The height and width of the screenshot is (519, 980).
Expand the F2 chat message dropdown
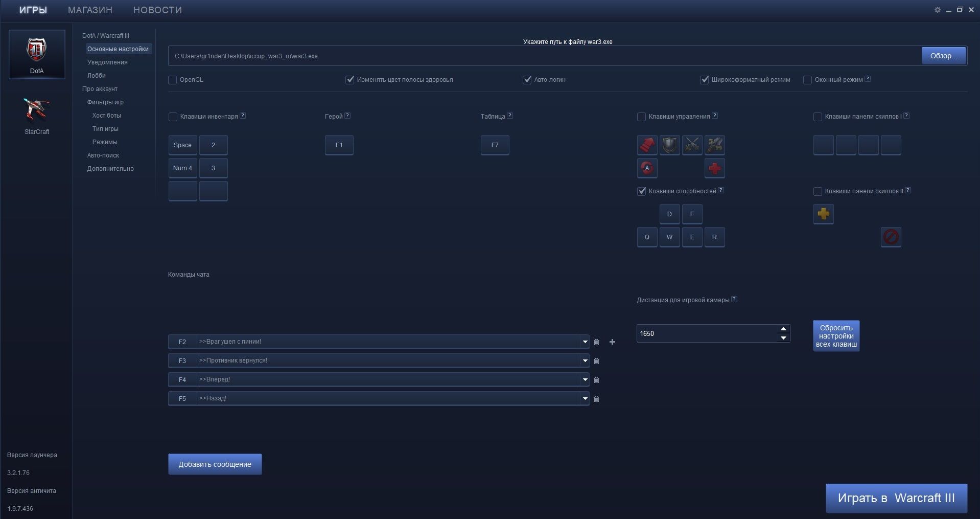pos(585,342)
